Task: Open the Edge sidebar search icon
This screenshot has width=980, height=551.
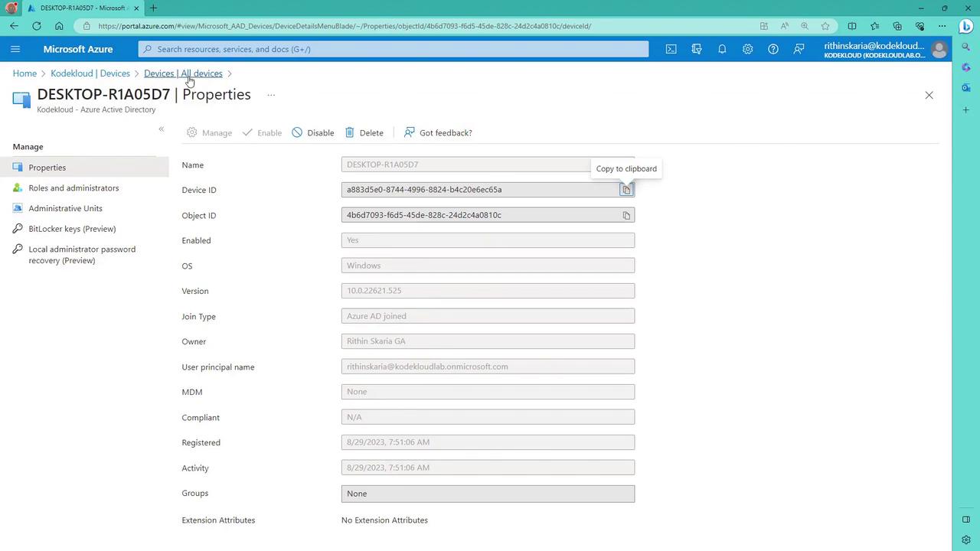Action: click(966, 47)
